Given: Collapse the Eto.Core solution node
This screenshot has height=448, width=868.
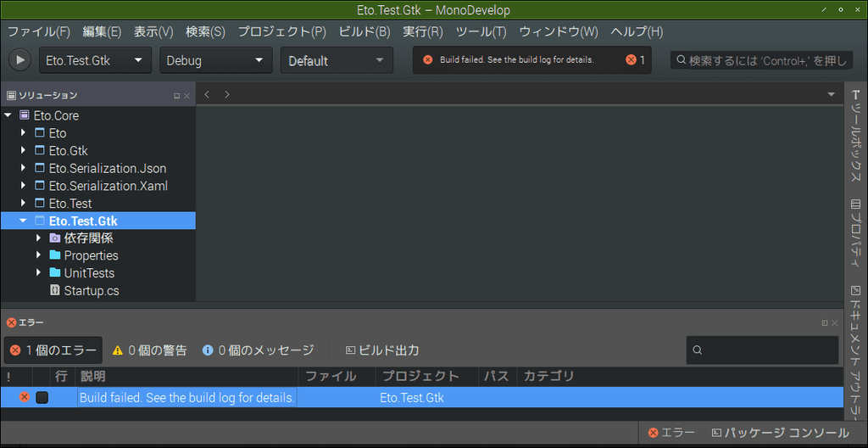Looking at the screenshot, I should point(8,115).
